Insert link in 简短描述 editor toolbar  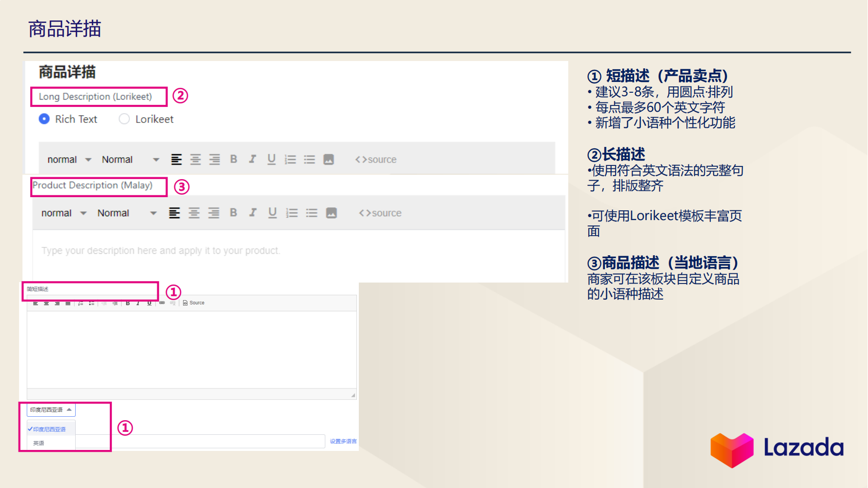(162, 303)
